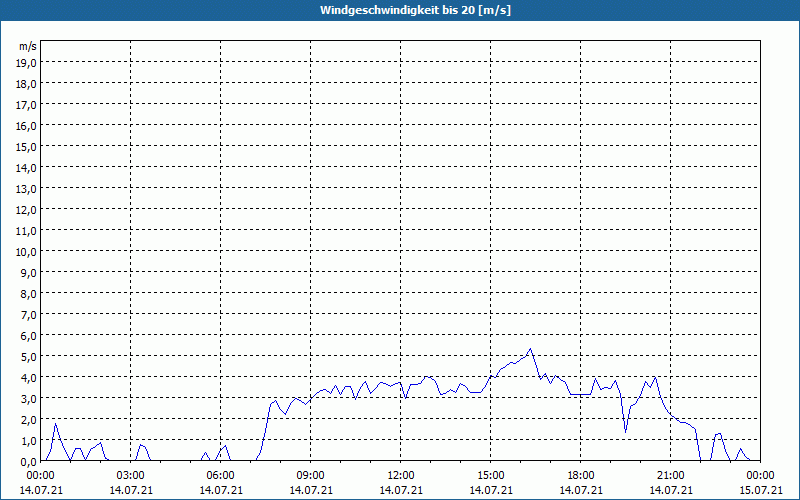
Task: Click the 7,0 y-axis label
Action: [x=29, y=314]
